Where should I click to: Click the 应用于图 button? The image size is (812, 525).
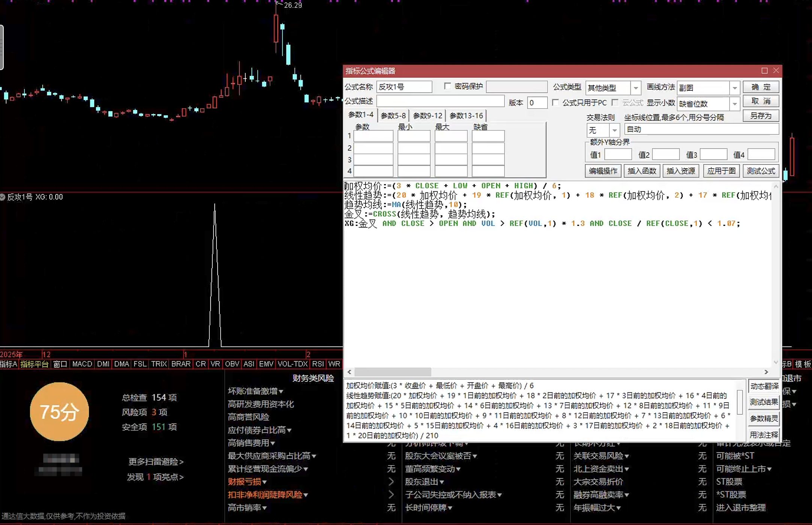(x=721, y=171)
